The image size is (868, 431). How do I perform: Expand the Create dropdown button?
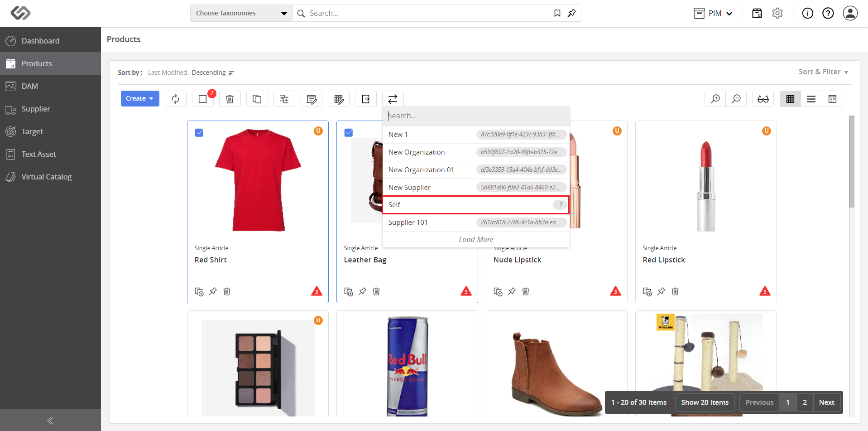pyautogui.click(x=140, y=99)
